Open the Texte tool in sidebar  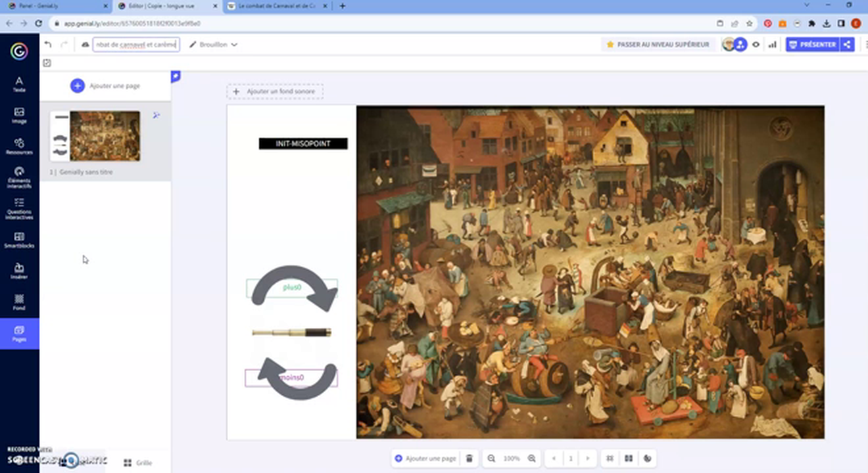point(19,84)
